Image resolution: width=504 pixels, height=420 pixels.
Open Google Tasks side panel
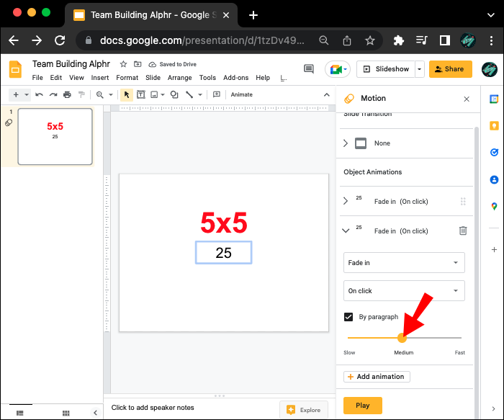pos(494,153)
